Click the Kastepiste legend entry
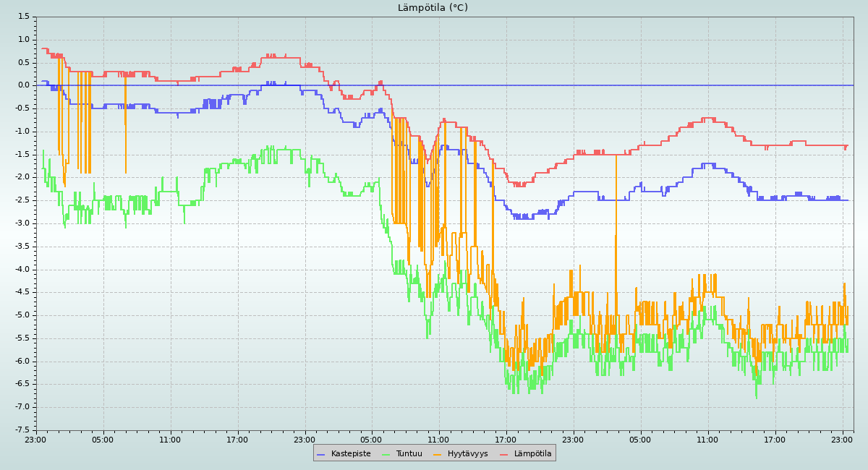Viewport: 868px width, 470px height. (350, 453)
